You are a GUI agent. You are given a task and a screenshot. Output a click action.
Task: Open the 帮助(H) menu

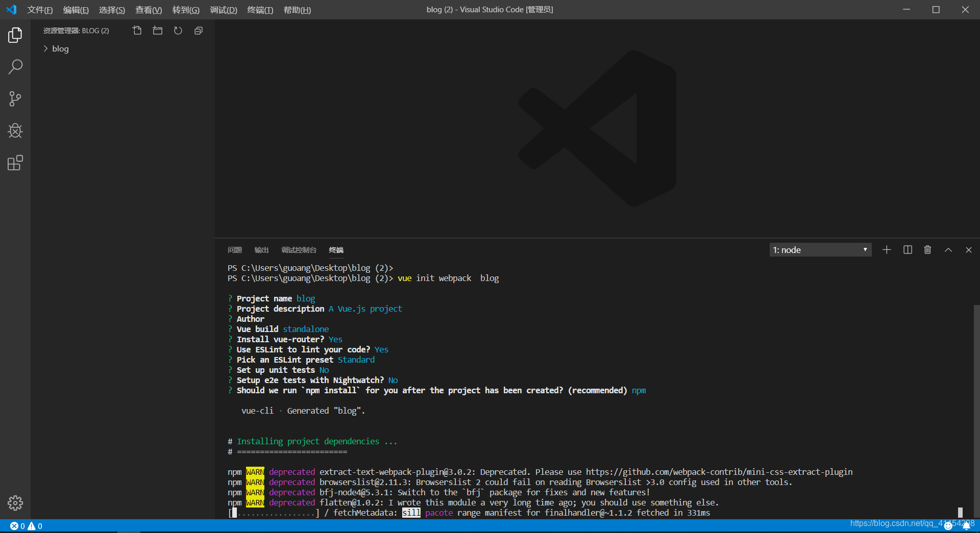click(297, 10)
